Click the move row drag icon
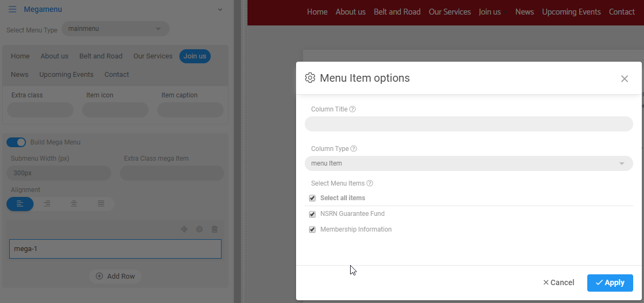 [x=184, y=229]
